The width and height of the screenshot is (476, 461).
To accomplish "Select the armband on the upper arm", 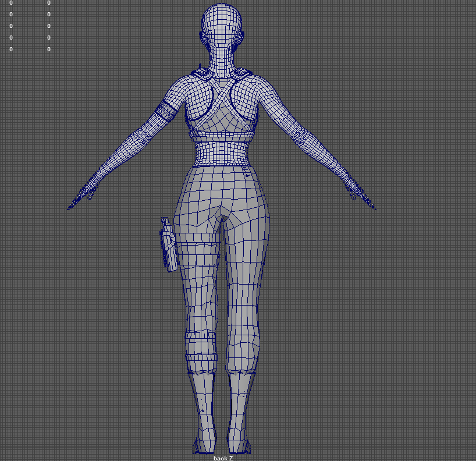I will pyautogui.click(x=166, y=111).
